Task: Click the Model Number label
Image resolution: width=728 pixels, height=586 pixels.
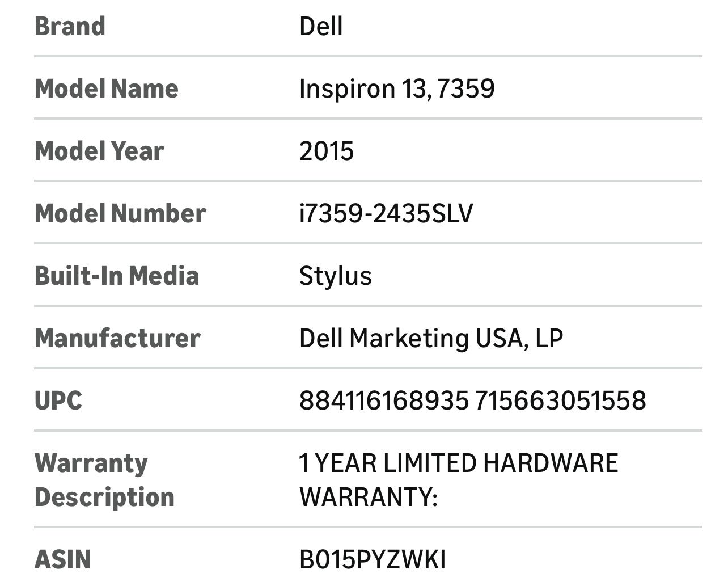Action: tap(120, 213)
